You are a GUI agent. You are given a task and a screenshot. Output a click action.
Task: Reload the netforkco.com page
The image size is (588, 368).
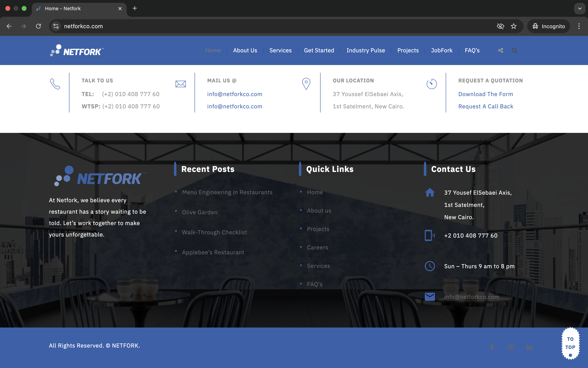[38, 26]
